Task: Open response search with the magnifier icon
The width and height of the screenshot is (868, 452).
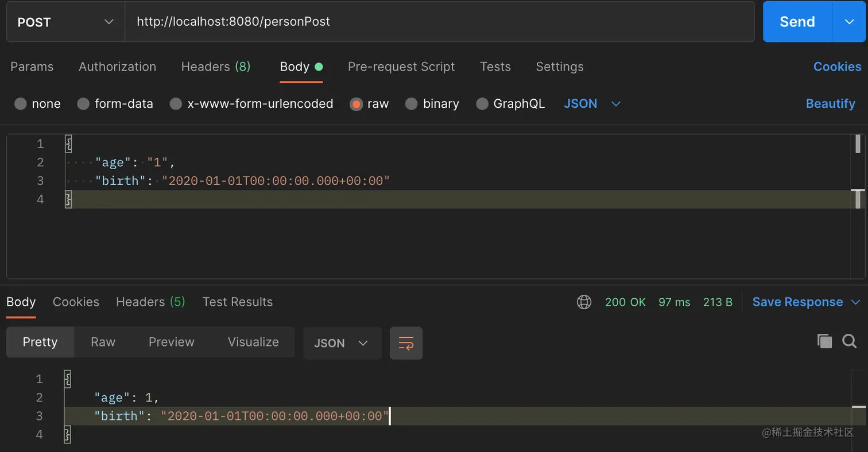Action: (x=848, y=341)
